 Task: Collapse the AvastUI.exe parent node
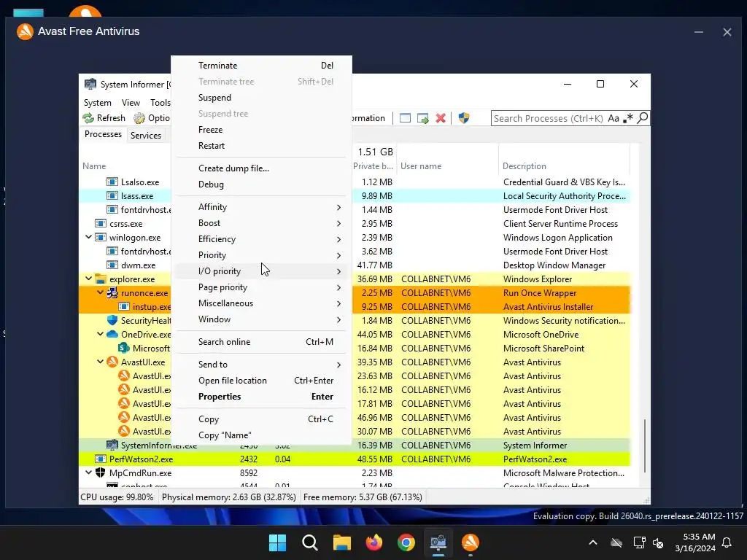[100, 362]
